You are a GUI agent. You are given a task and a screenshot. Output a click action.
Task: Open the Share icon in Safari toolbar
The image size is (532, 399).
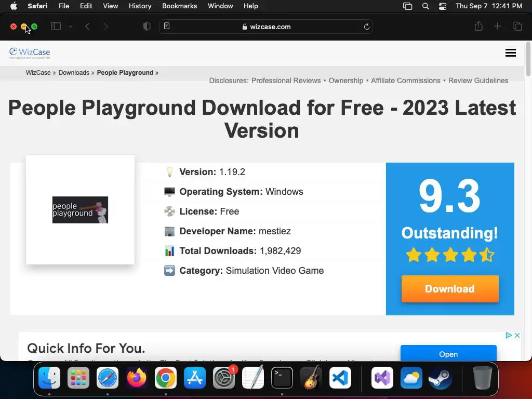(478, 26)
